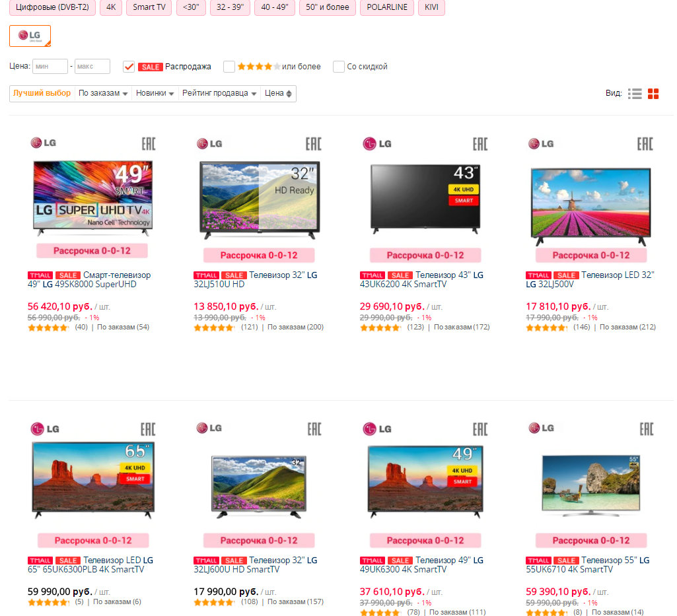Switch to grid view icon

[653, 94]
